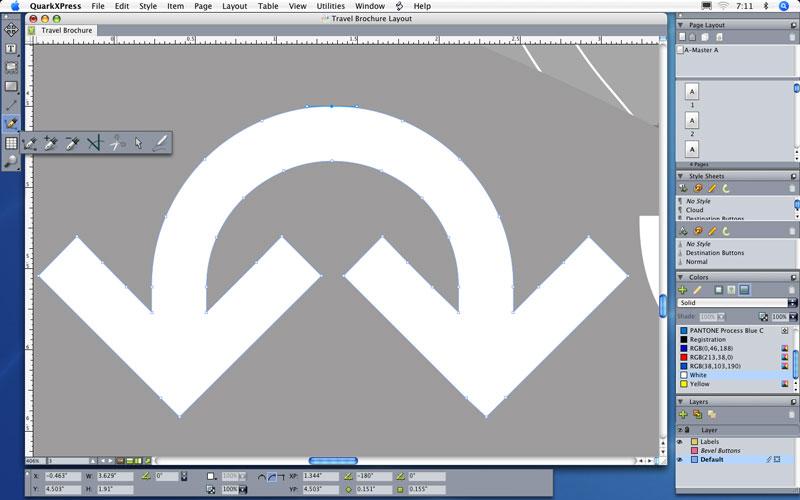Screen dimensions: 800x500
Task: Open the Style menu
Action: tap(148, 6)
